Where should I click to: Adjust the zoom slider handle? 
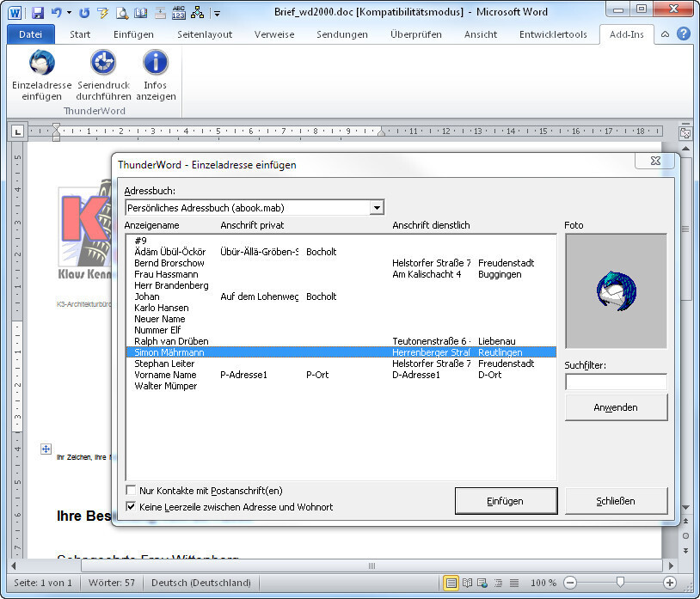point(620,582)
